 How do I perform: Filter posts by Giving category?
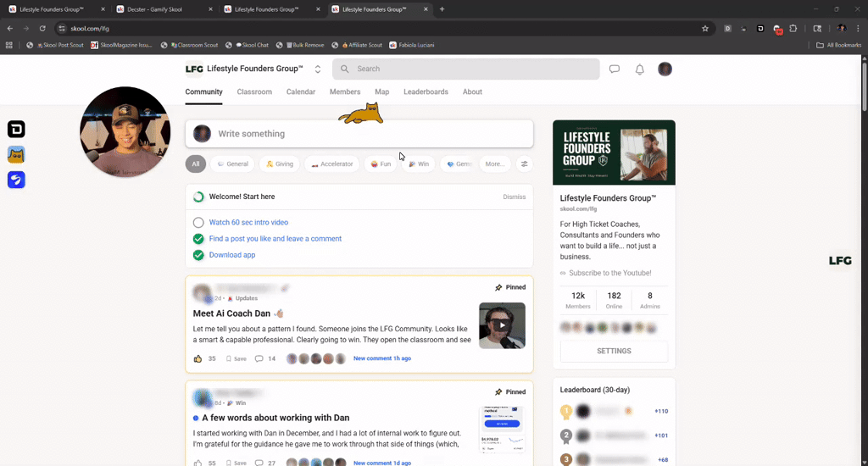280,164
